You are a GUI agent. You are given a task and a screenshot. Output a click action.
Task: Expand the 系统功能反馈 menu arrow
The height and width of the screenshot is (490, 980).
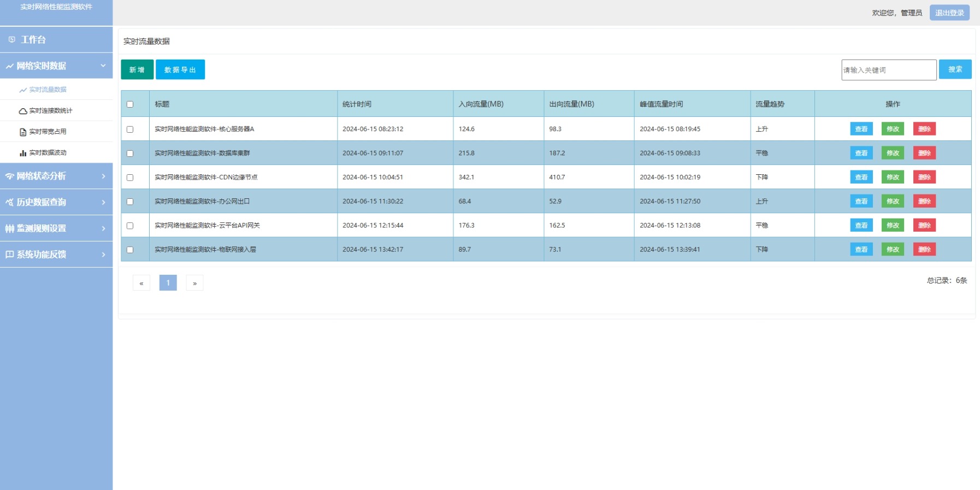[x=103, y=255]
